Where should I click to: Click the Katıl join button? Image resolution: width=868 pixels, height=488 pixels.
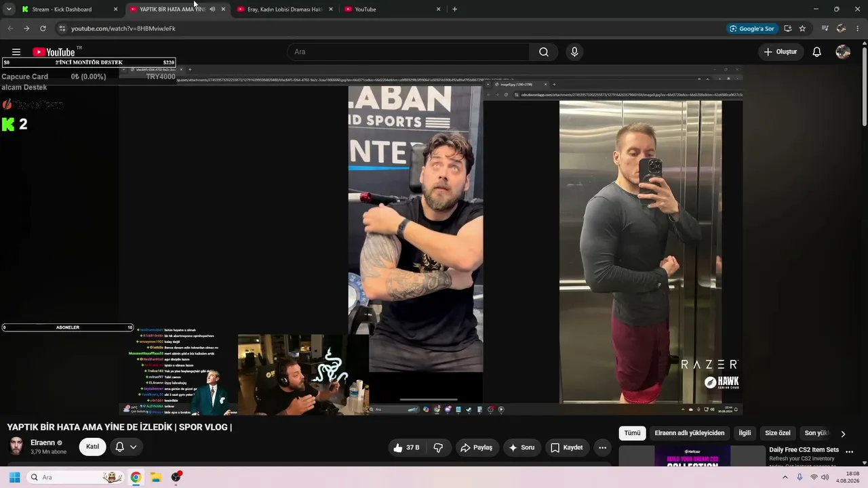[x=92, y=447]
